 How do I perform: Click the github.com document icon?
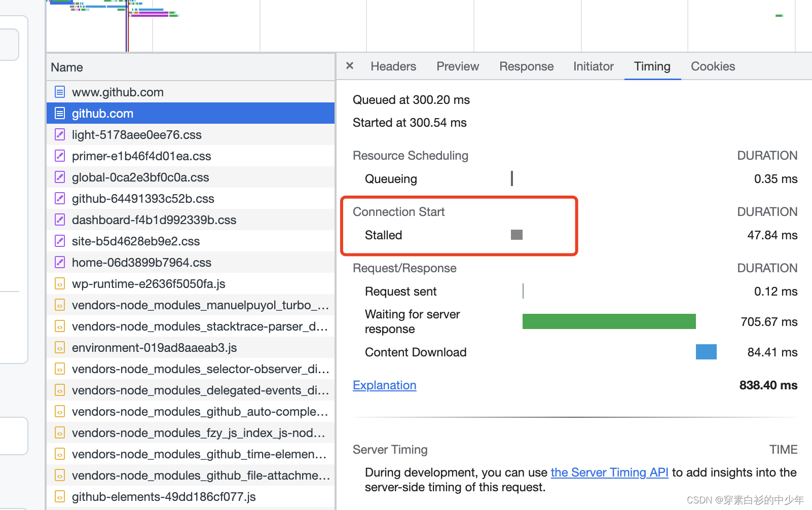[60, 114]
